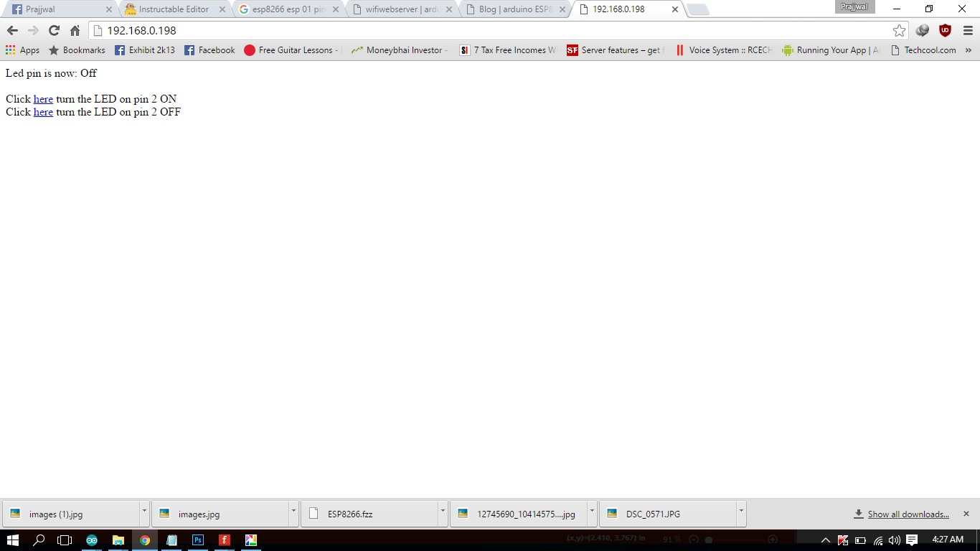The height and width of the screenshot is (551, 980).
Task: Open the uBlock Origin extension icon
Action: (945, 31)
